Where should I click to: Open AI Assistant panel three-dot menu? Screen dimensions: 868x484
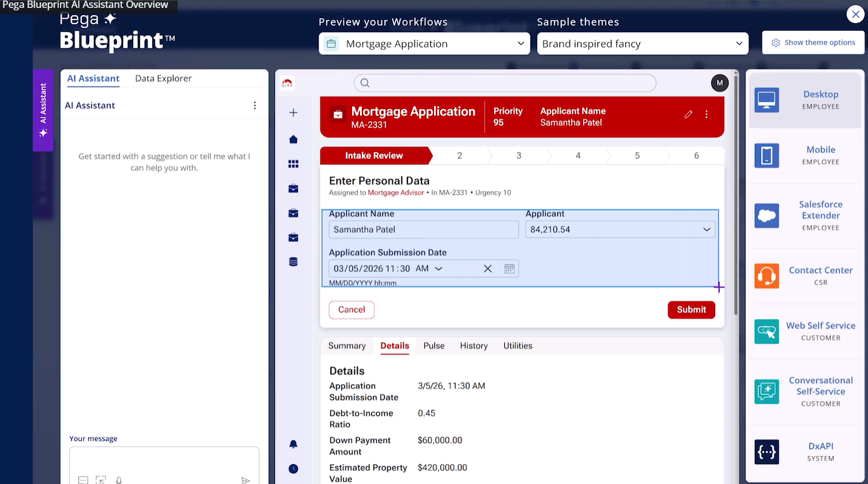[255, 106]
